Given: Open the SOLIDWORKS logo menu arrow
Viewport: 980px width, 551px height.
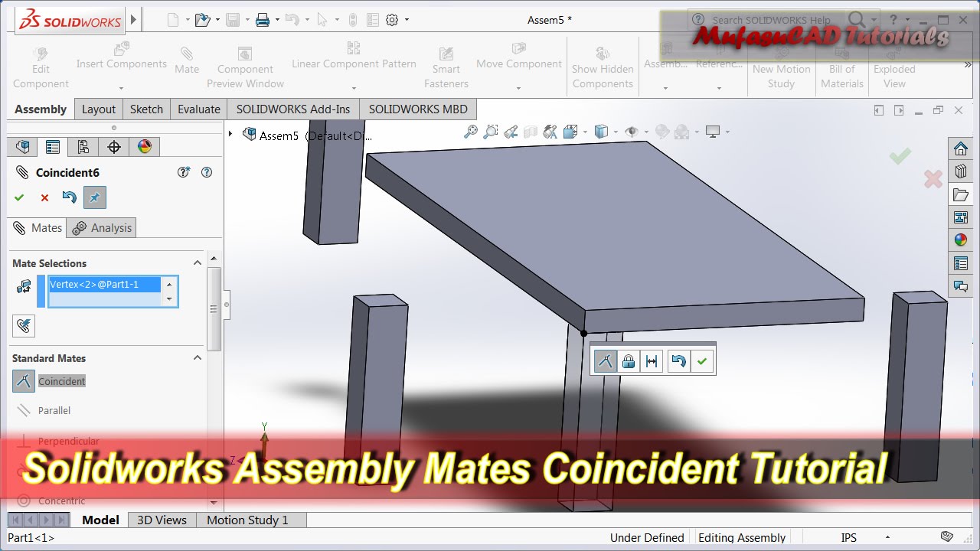Looking at the screenshot, I should click(134, 20).
